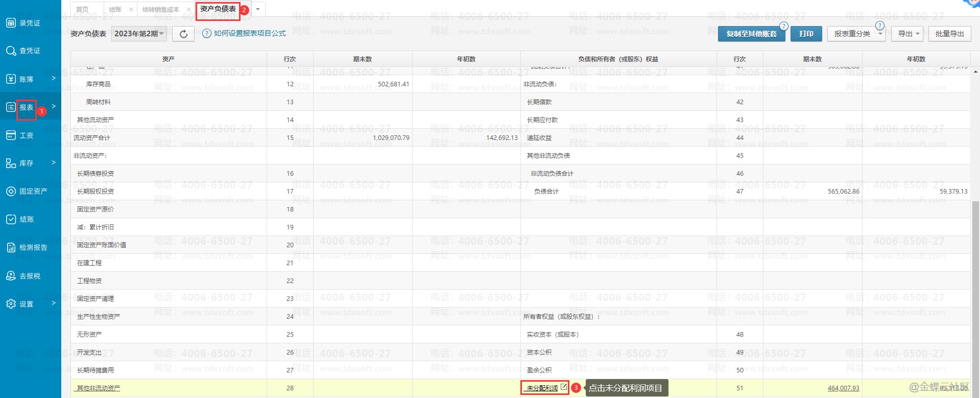Click the 录凭证 voucher entry icon
The width and height of the screenshot is (980, 398).
pos(11,22)
